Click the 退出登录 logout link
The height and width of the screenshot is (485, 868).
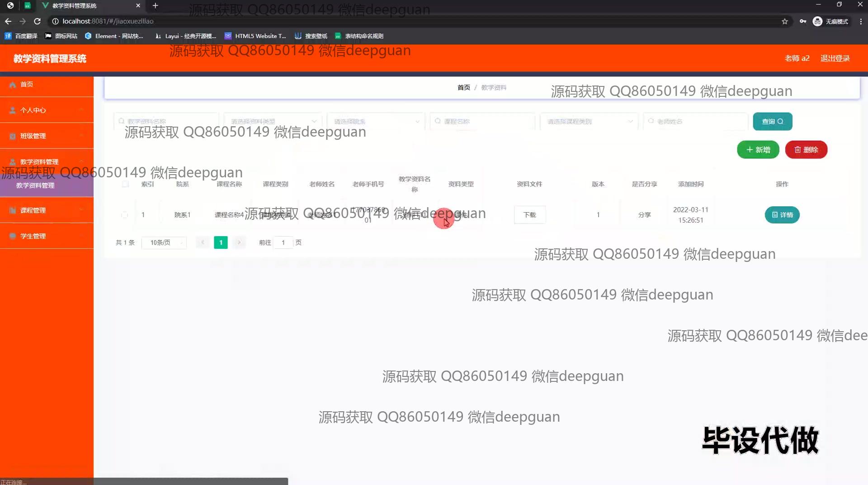click(x=835, y=58)
